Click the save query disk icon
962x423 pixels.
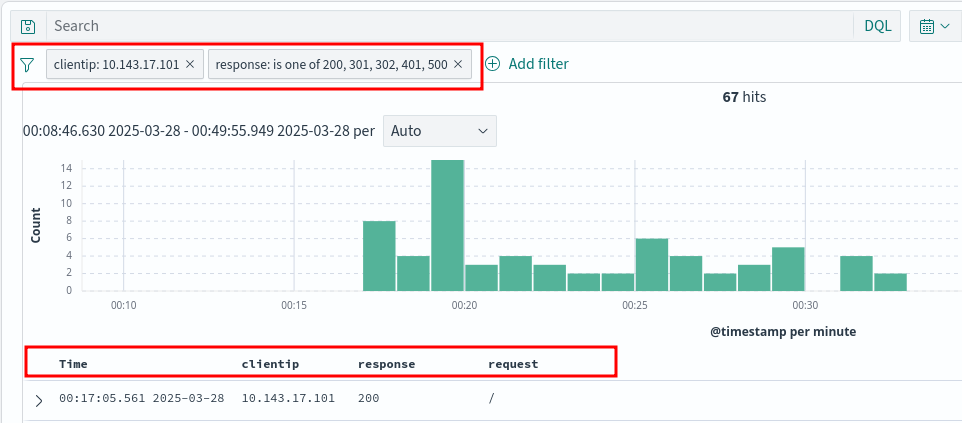tap(29, 25)
